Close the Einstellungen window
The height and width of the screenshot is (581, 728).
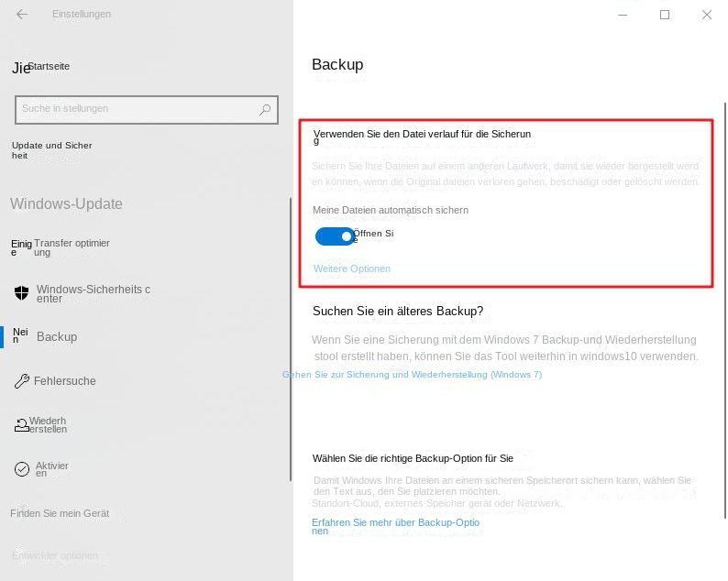707,15
